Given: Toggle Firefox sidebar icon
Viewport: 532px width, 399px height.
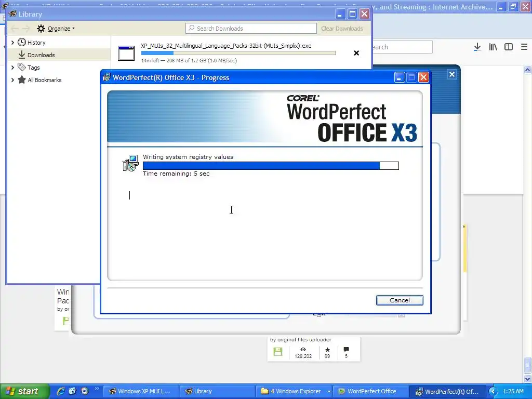Looking at the screenshot, I should click(509, 47).
